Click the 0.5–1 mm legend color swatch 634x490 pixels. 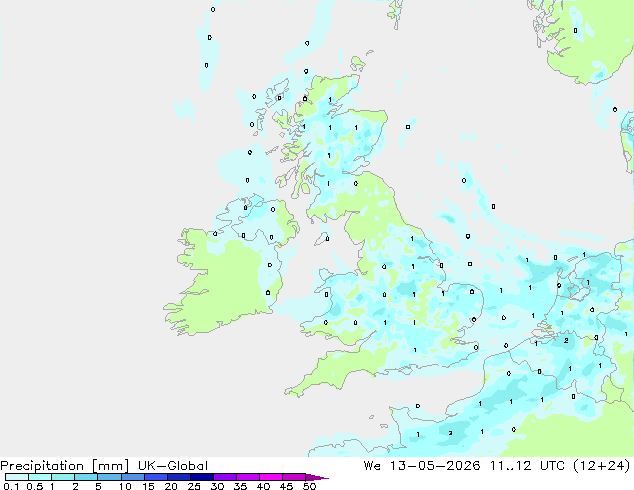[40, 477]
